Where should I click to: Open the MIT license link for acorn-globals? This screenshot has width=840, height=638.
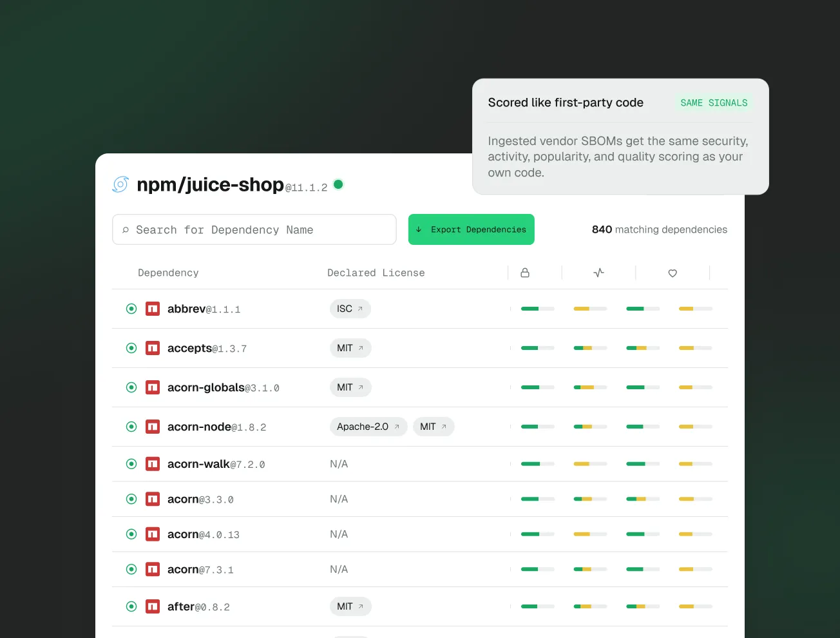pos(350,387)
